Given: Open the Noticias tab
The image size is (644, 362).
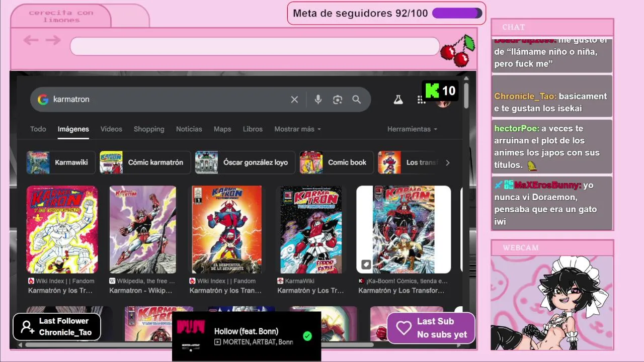Looking at the screenshot, I should click(x=189, y=129).
